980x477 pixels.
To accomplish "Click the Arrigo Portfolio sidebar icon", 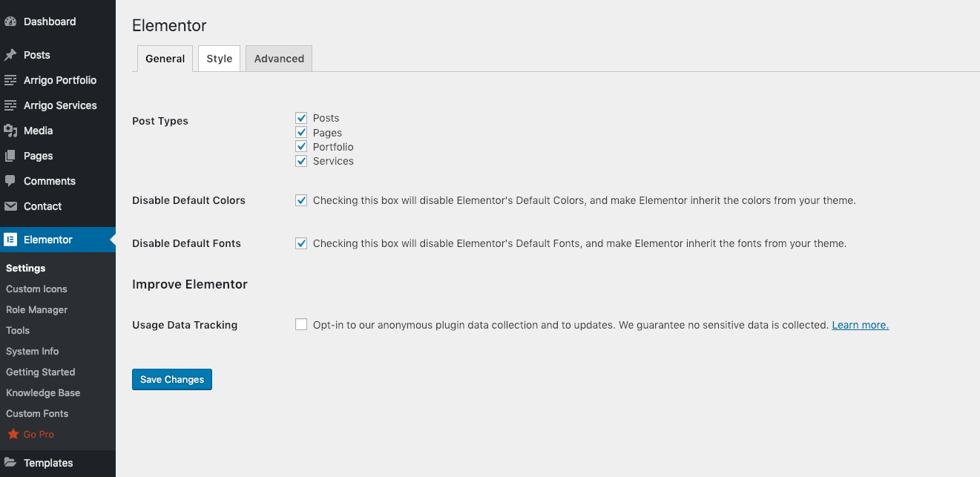I will [10, 80].
